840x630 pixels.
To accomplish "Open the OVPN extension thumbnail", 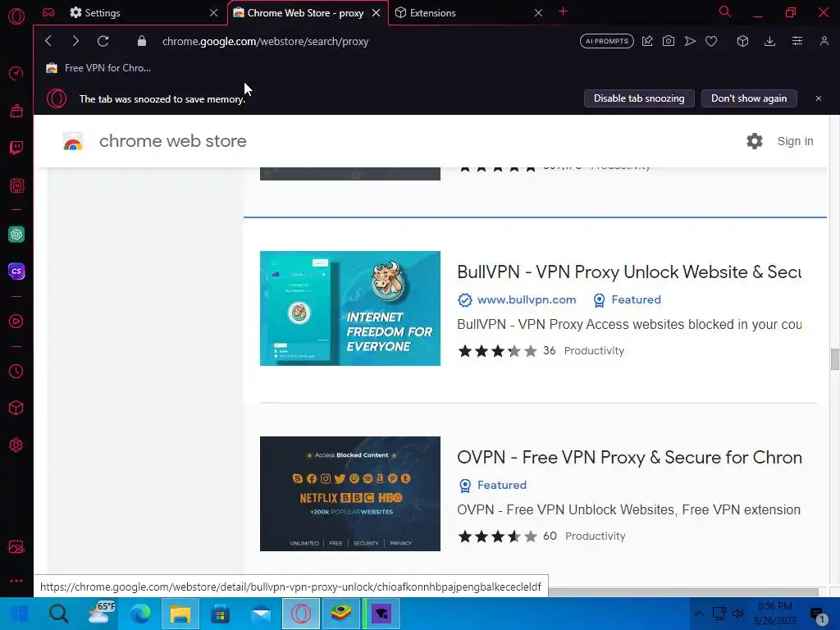I will [349, 493].
